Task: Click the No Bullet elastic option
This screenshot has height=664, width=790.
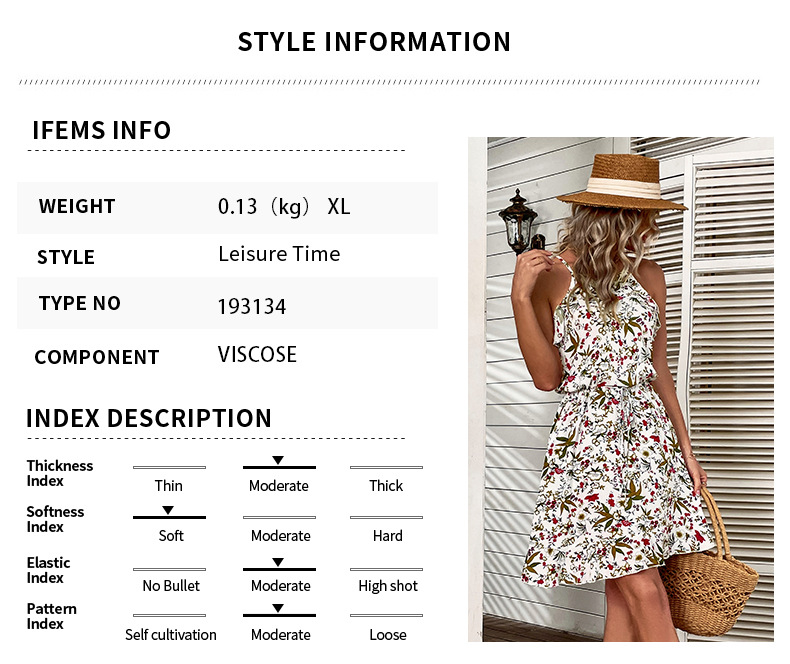Action: [x=171, y=585]
